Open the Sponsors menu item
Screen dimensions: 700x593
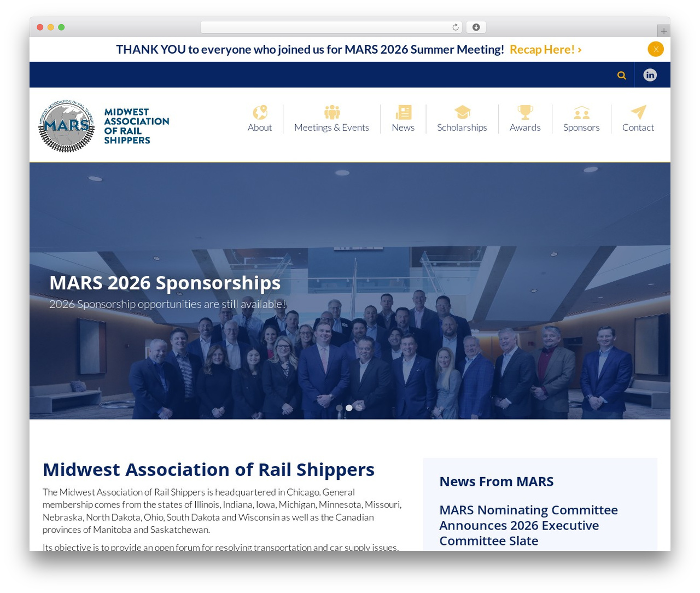pos(581,127)
